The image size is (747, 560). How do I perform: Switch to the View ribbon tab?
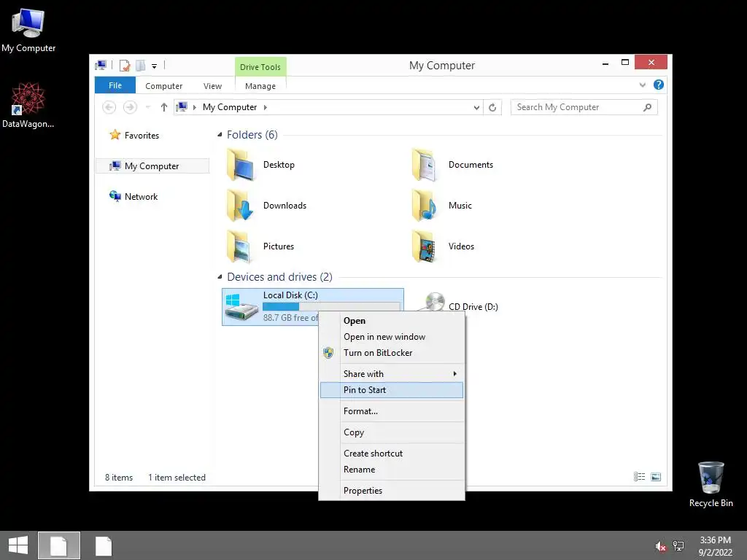(212, 86)
